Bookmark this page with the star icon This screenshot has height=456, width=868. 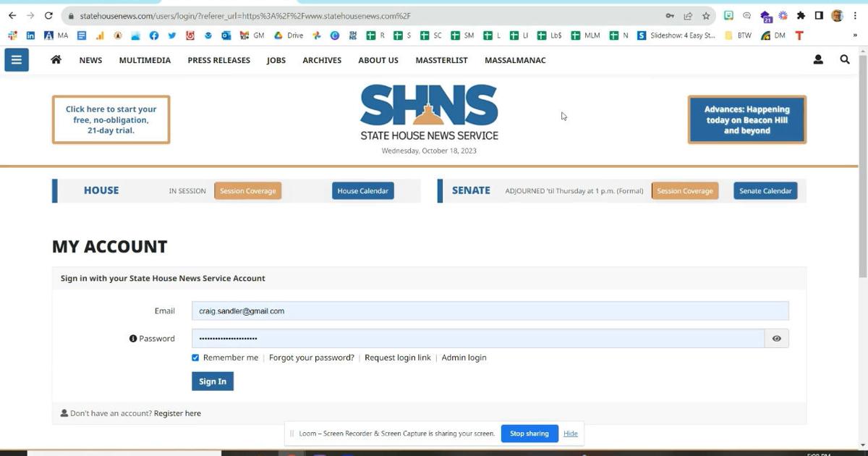coord(706,16)
